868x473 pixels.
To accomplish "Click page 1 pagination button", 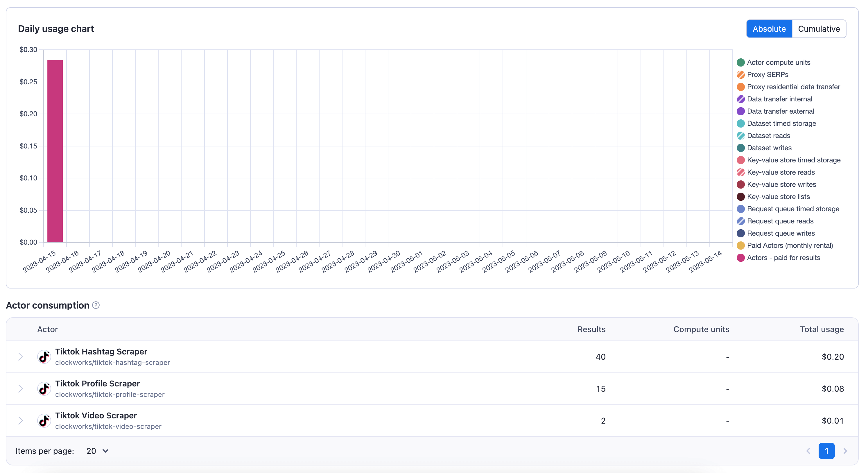I will (x=826, y=451).
